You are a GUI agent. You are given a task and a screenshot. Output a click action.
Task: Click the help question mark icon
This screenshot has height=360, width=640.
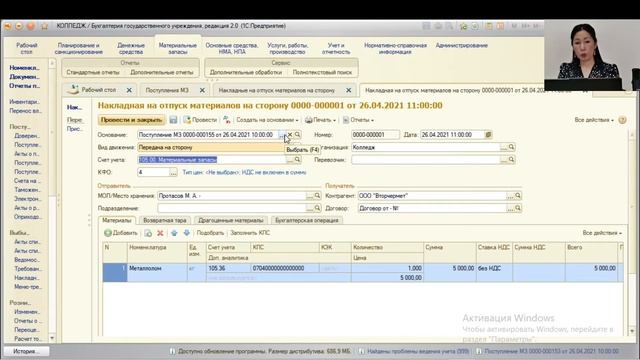pyautogui.click(x=622, y=120)
